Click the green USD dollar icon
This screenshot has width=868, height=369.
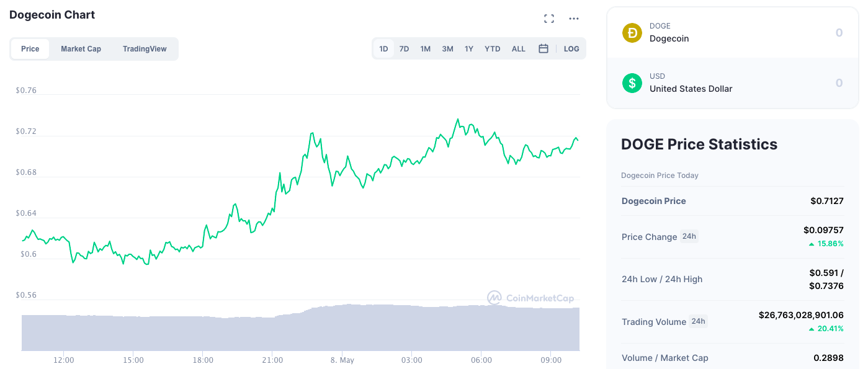coord(632,82)
